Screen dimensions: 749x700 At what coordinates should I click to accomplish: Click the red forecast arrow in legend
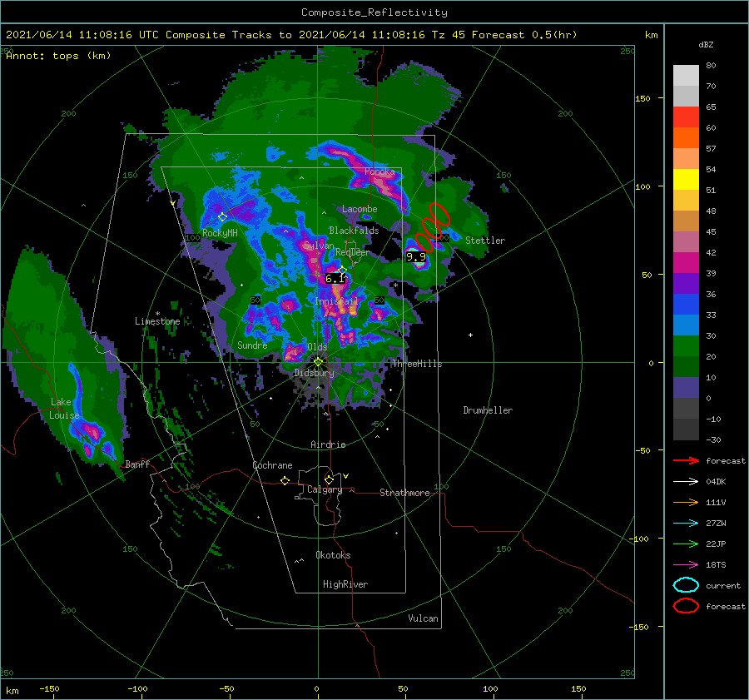coord(686,460)
